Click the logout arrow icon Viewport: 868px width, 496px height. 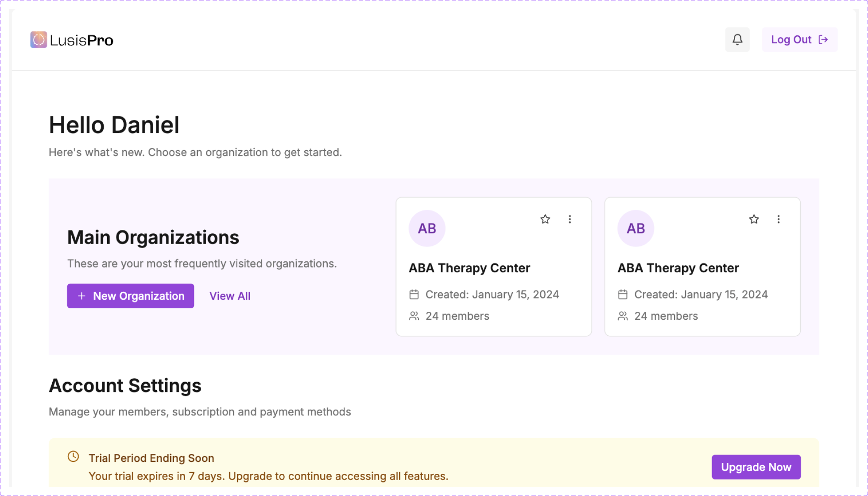(823, 40)
